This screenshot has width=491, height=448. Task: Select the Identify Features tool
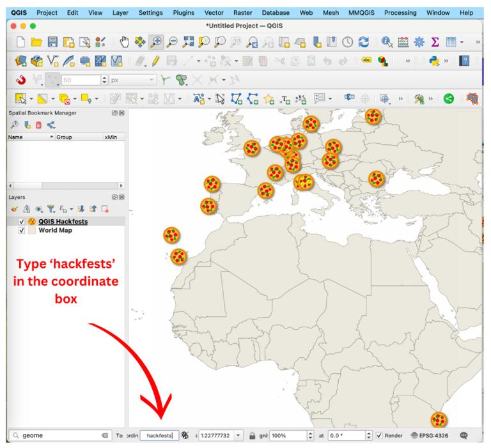coord(387,42)
